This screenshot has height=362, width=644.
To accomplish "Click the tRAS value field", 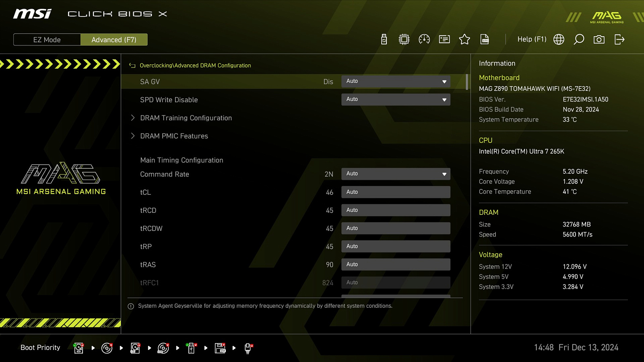I will 396,264.
